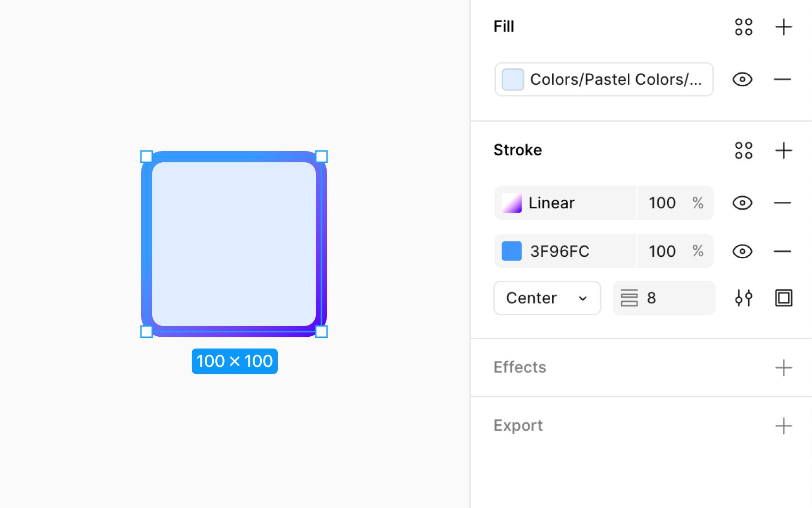The image size is (812, 508).
Task: Add a new fill with plus
Action: pos(783,27)
